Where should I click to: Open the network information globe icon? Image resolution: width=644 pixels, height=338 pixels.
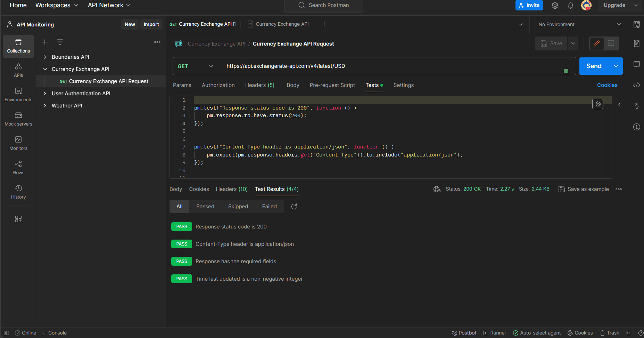coord(437,189)
